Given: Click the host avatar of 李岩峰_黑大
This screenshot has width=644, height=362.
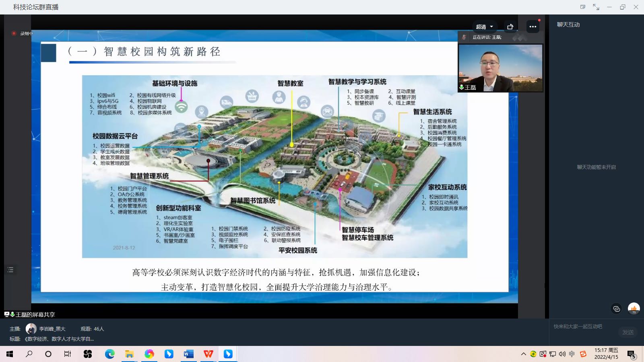Looking at the screenshot, I should [31, 329].
